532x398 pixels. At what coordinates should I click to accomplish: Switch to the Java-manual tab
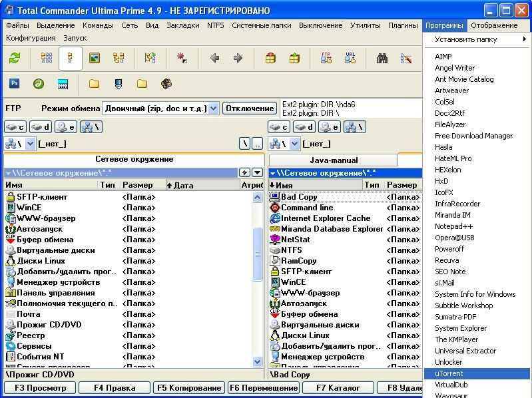(x=334, y=160)
